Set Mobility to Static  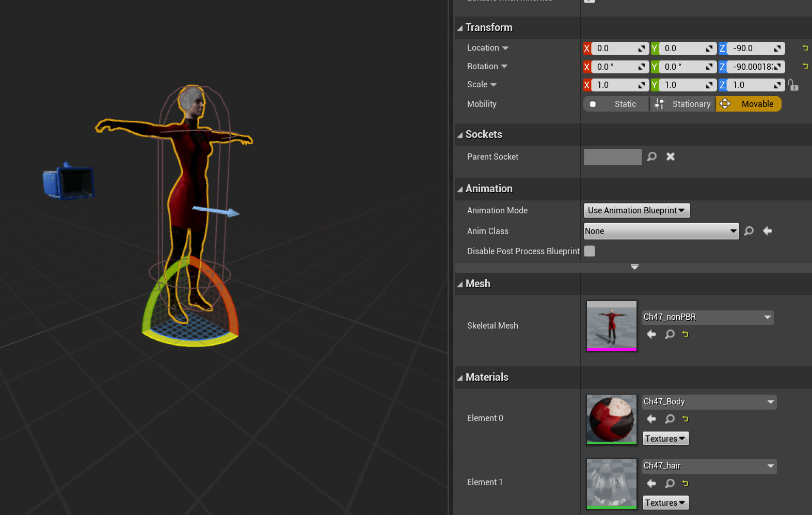tap(616, 104)
